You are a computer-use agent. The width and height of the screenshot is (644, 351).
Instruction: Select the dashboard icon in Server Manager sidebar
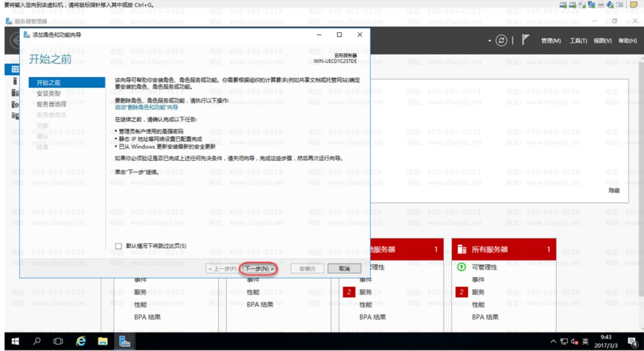15,69
